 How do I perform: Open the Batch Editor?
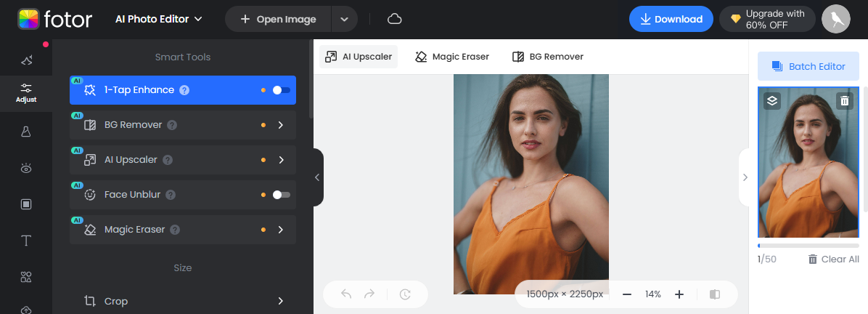click(808, 67)
